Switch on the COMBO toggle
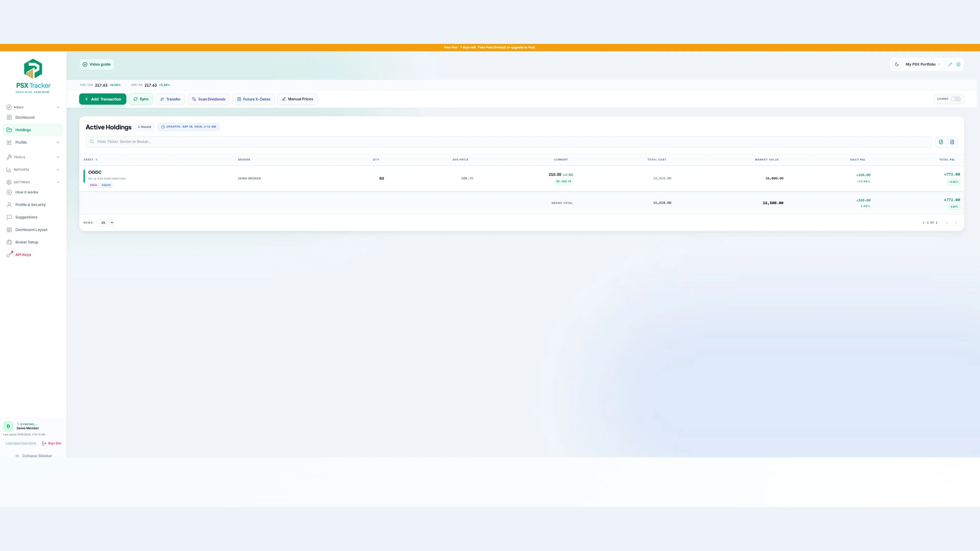Viewport: 980px width, 551px height. click(956, 99)
